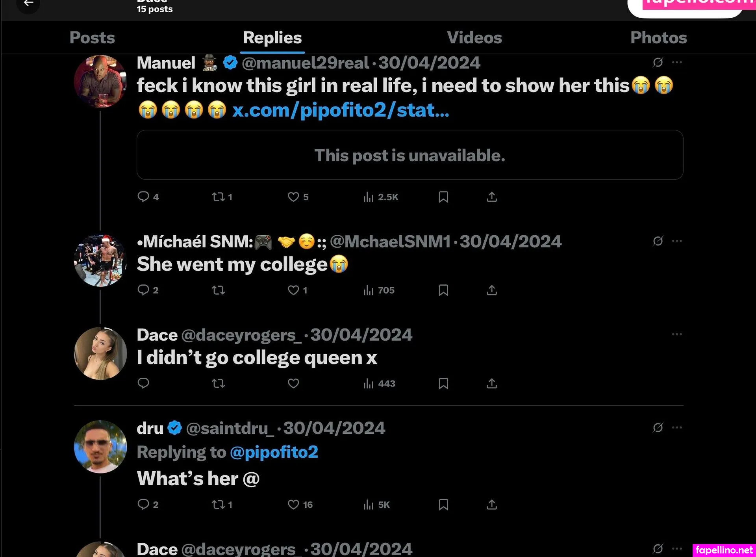The height and width of the screenshot is (557, 756).
Task: Open more options on Dace's college reply
Action: coord(677,334)
